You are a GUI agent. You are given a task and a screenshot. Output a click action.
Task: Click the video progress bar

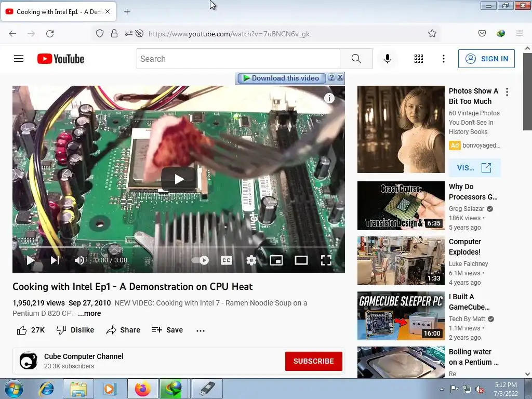pyautogui.click(x=179, y=247)
